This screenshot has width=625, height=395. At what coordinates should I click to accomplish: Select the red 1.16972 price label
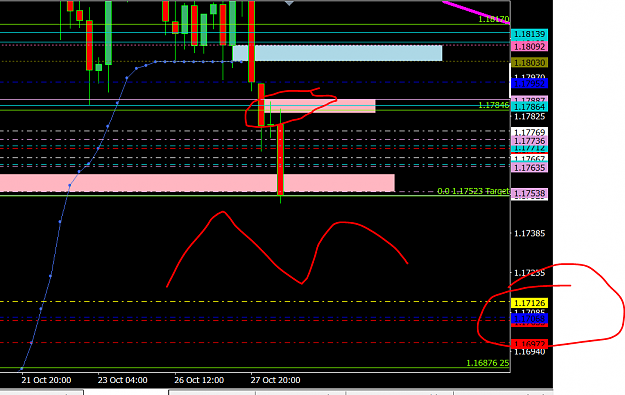pos(529,344)
